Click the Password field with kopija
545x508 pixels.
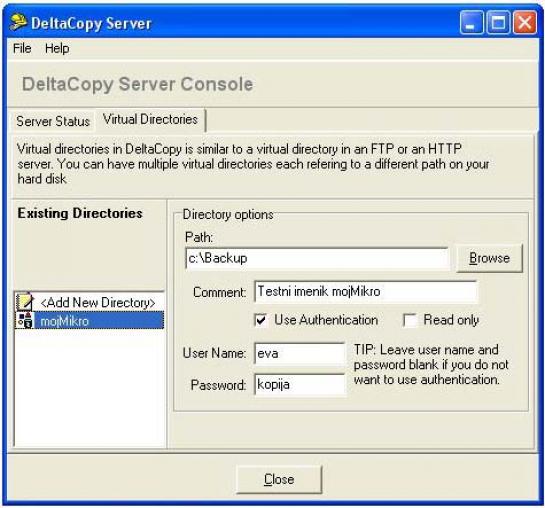tap(300, 384)
